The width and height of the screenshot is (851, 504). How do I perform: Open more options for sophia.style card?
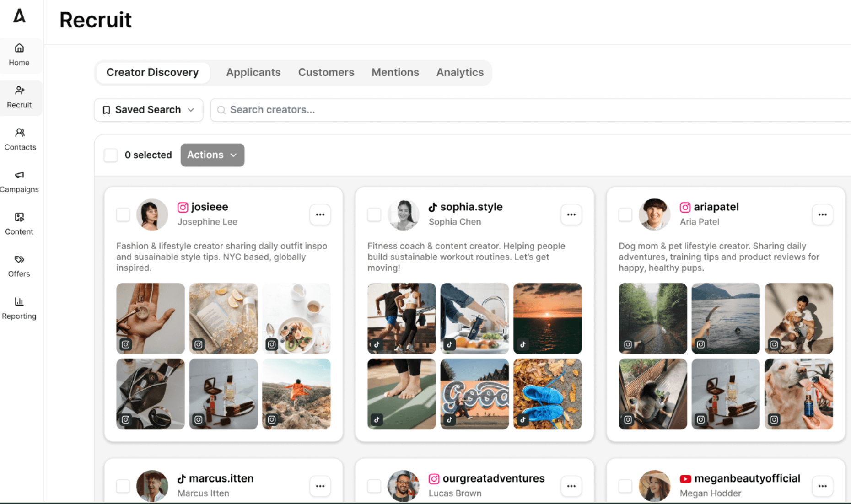coord(571,214)
